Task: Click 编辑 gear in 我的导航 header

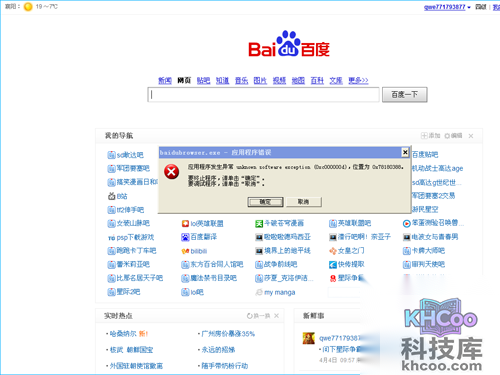Action: (x=453, y=135)
